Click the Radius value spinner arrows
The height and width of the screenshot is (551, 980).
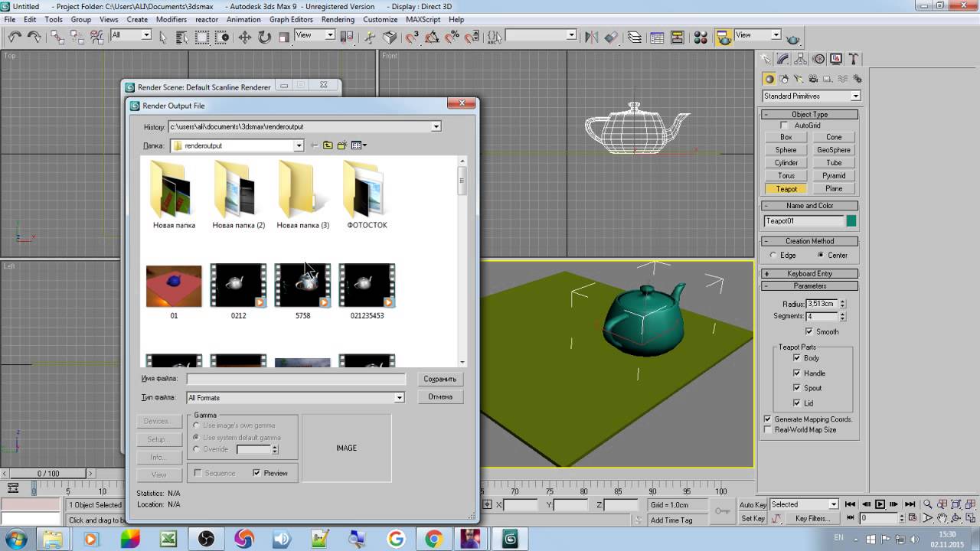click(x=842, y=304)
